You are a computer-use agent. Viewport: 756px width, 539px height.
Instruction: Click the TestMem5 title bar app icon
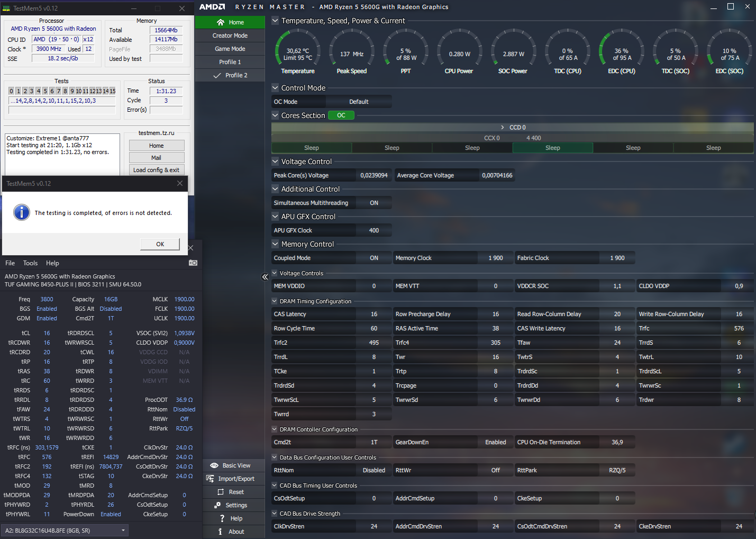(7, 8)
